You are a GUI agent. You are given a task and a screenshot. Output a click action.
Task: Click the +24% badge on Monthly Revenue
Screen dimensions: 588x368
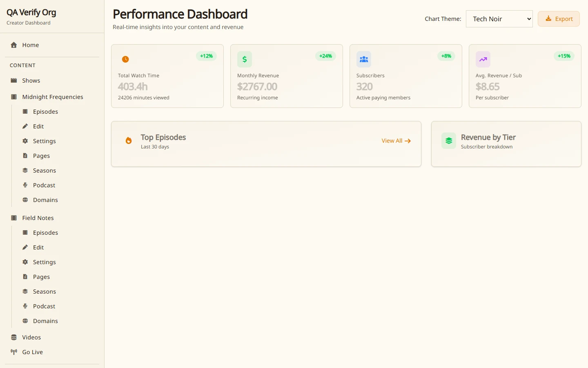pyautogui.click(x=325, y=56)
